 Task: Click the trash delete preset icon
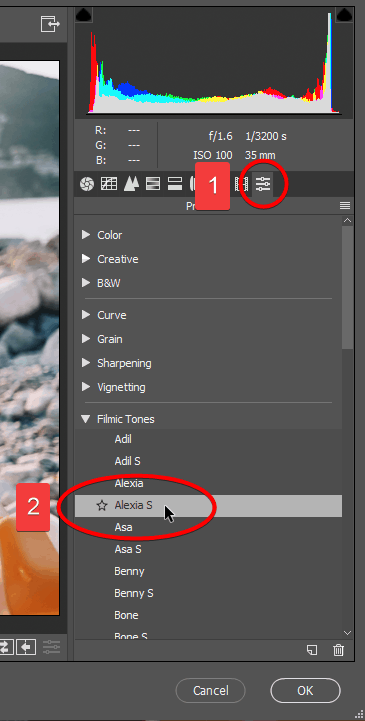coord(338,650)
